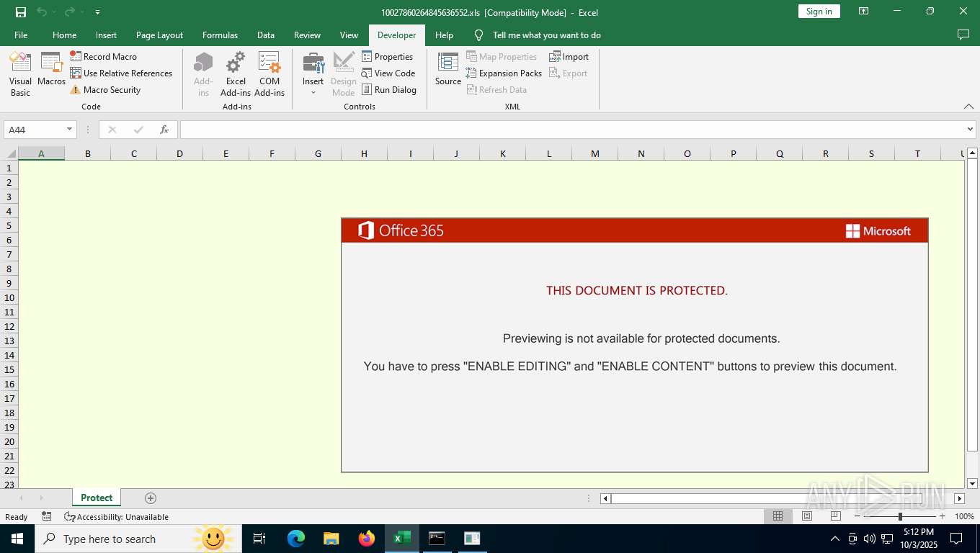This screenshot has height=553, width=980.
Task: Open Macro Security settings
Action: coord(105,89)
